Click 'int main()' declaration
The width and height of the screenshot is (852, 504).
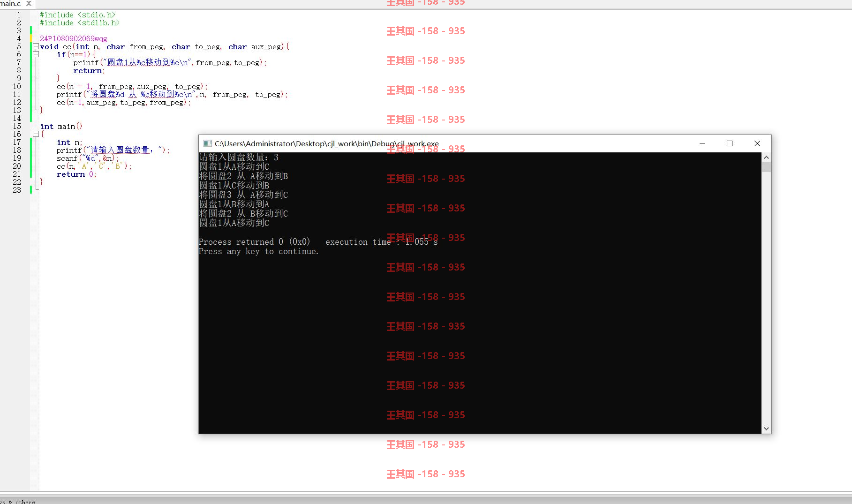coord(61,127)
